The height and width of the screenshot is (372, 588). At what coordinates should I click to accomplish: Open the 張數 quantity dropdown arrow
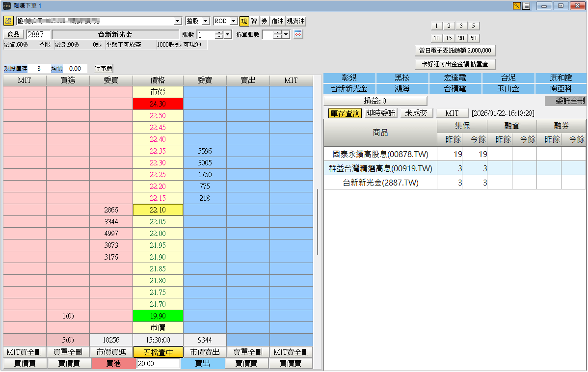click(228, 35)
